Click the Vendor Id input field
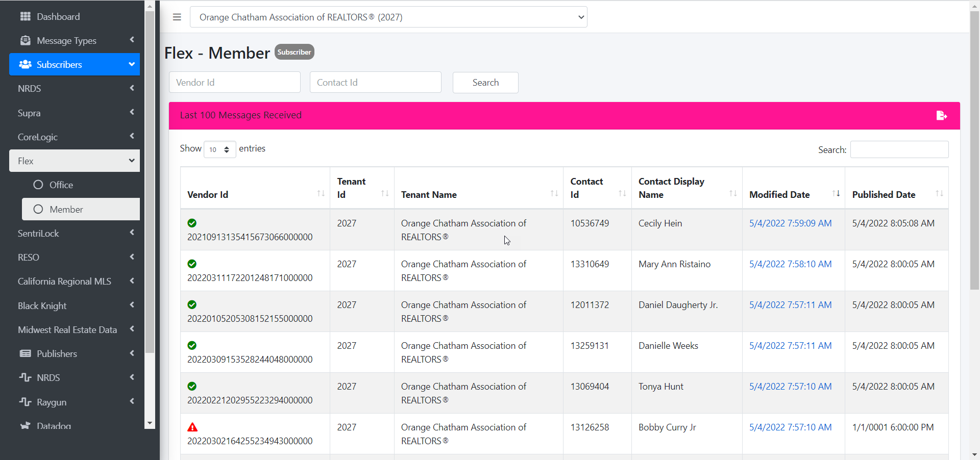Screen dimensions: 980x460 [234, 83]
